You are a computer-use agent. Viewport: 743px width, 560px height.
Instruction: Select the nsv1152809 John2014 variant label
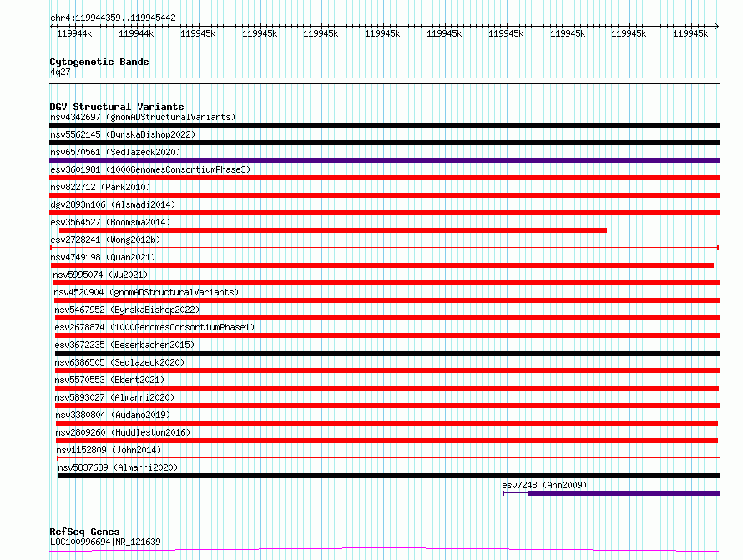coord(109,450)
